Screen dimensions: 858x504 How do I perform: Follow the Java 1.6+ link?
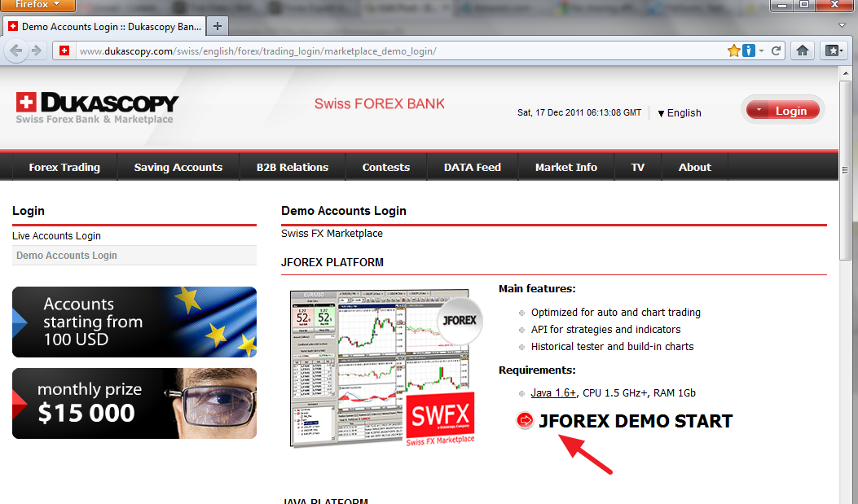tap(553, 393)
